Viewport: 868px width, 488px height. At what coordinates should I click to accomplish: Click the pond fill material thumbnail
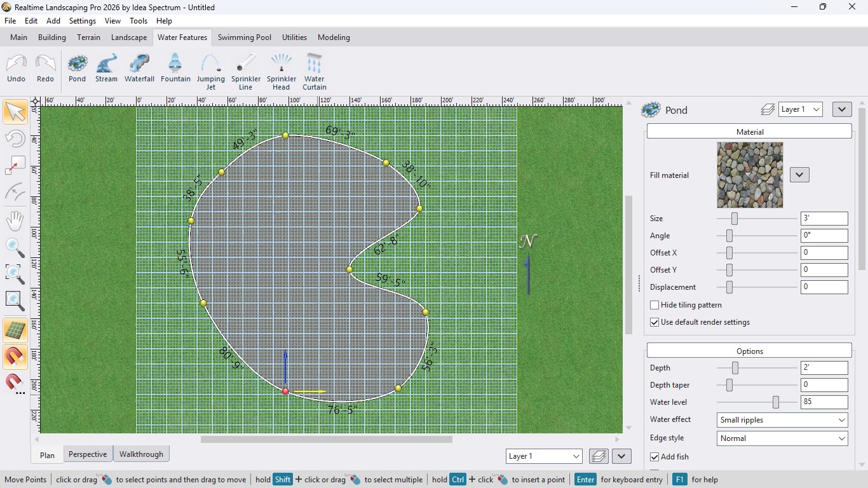[750, 175]
